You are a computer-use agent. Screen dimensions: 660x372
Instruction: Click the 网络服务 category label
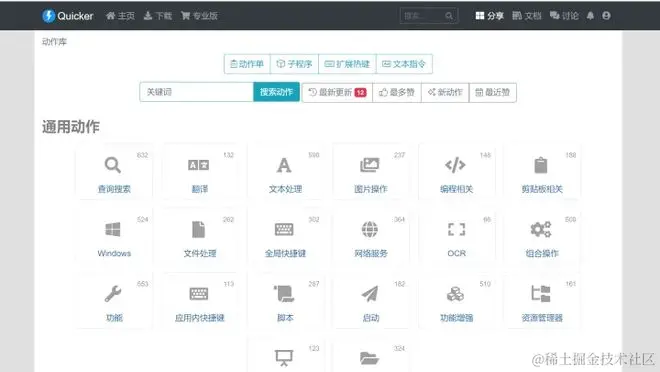(x=371, y=253)
